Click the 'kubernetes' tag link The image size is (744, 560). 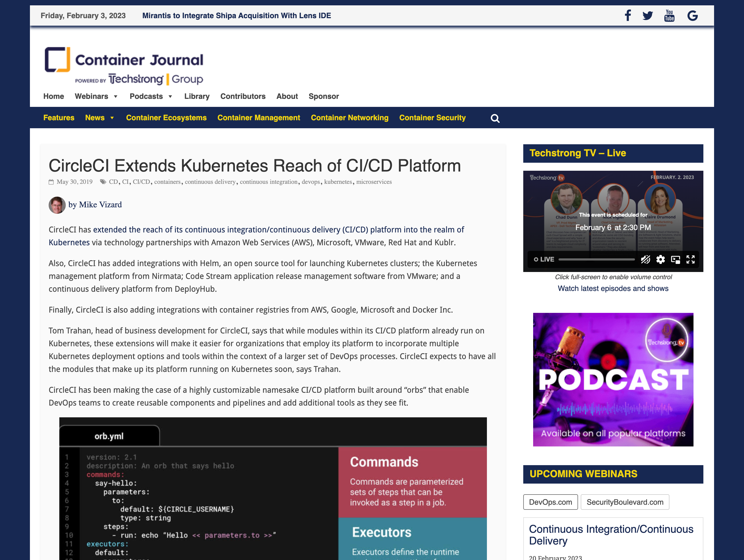click(x=338, y=182)
